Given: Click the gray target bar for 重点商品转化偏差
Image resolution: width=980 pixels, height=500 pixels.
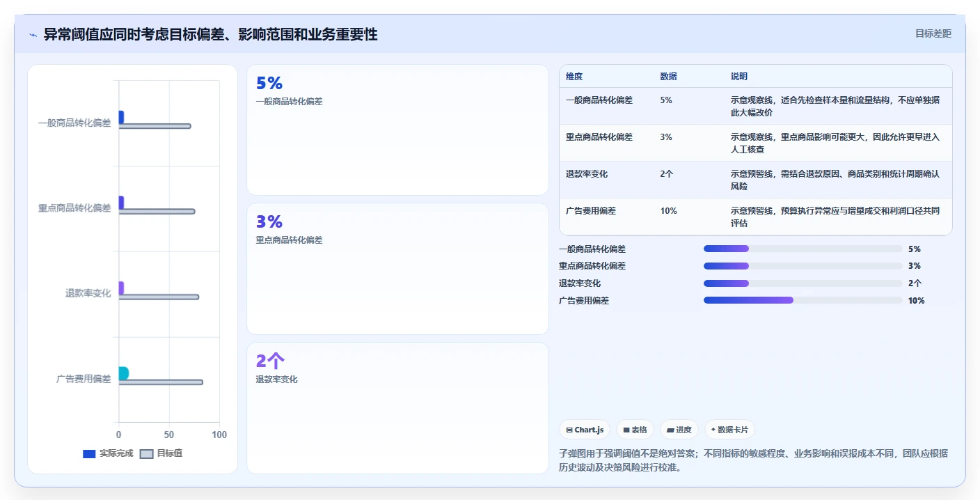Looking at the screenshot, I should coord(157,212).
